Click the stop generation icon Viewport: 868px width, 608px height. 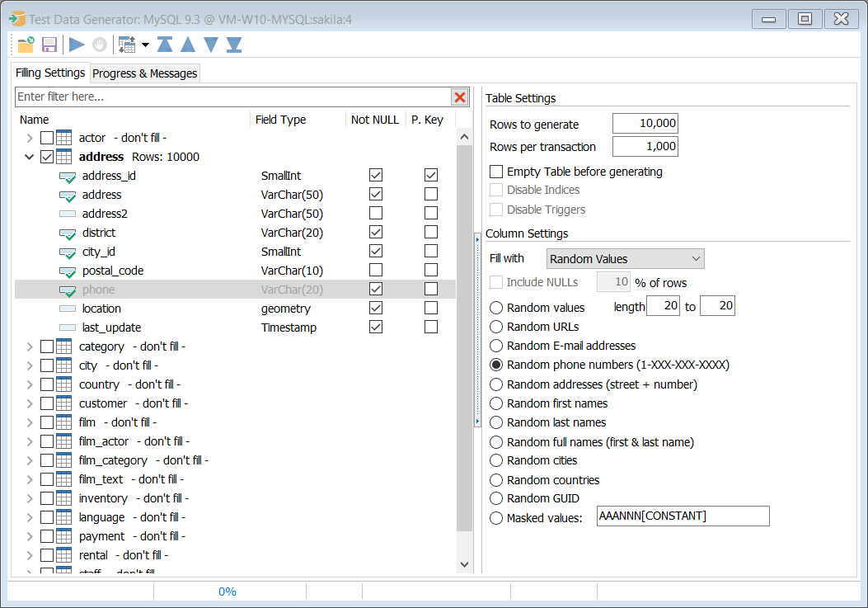[x=99, y=44]
